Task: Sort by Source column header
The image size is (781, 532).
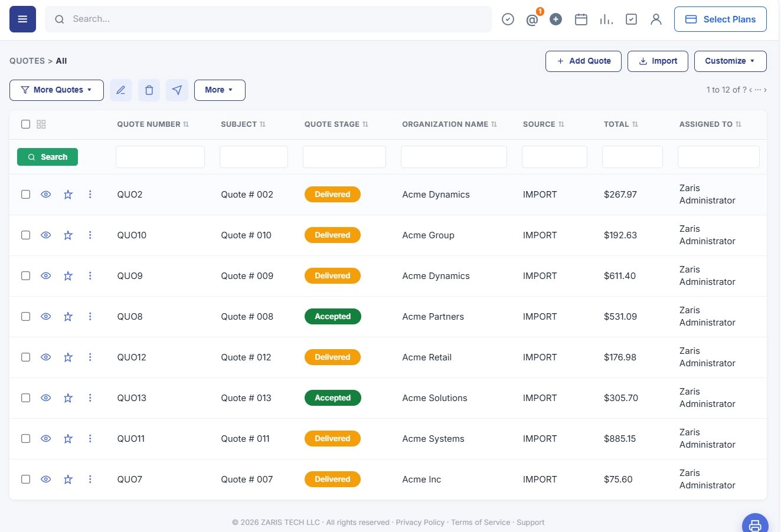Action: pyautogui.click(x=544, y=124)
